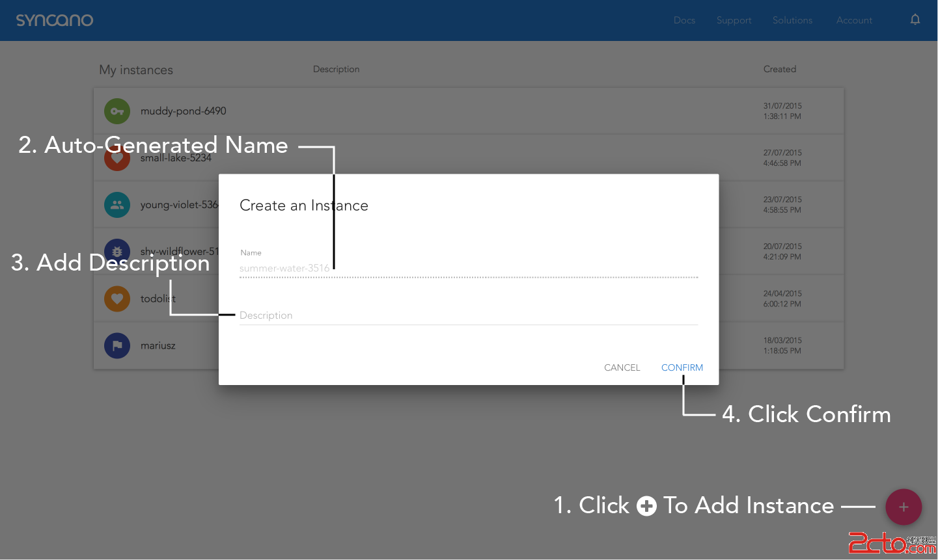Click the red plus add-instance button
The image size is (938, 560).
click(x=904, y=507)
